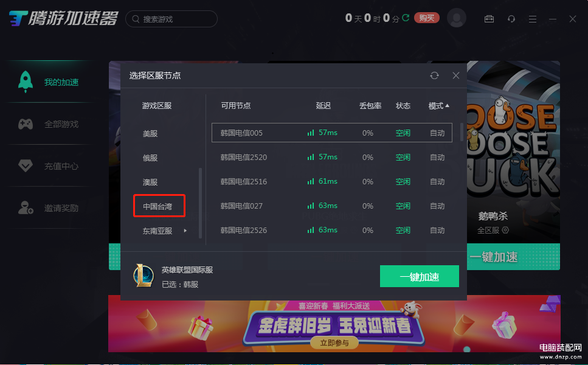Select node 韩国电信2516 row
Viewport: 588px width, 365px height.
tap(332, 181)
